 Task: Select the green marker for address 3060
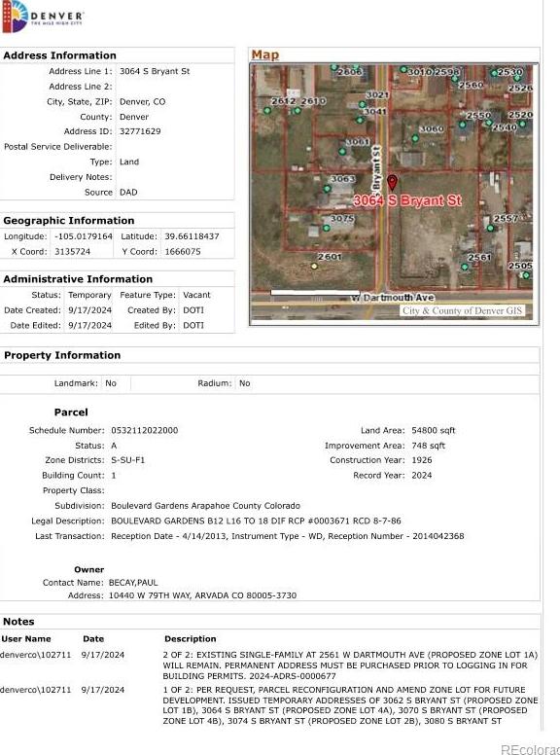coord(415,139)
